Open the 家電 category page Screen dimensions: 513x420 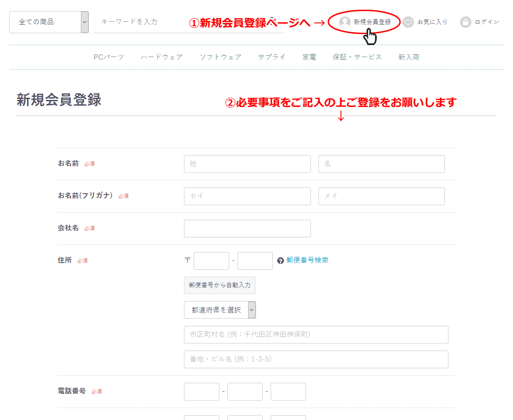click(x=309, y=57)
